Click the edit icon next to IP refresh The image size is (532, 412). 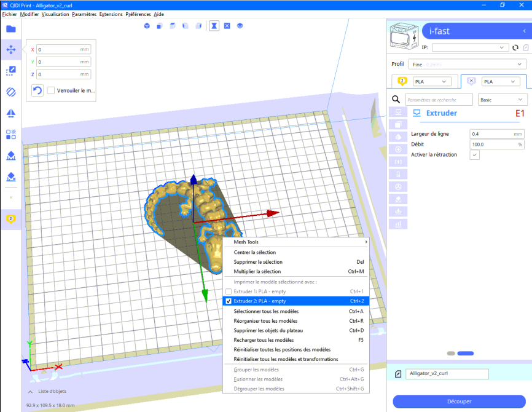pos(526,47)
